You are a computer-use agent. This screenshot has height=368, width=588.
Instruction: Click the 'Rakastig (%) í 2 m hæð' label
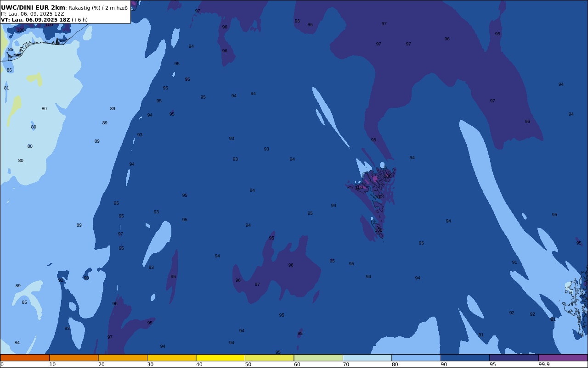[98, 8]
